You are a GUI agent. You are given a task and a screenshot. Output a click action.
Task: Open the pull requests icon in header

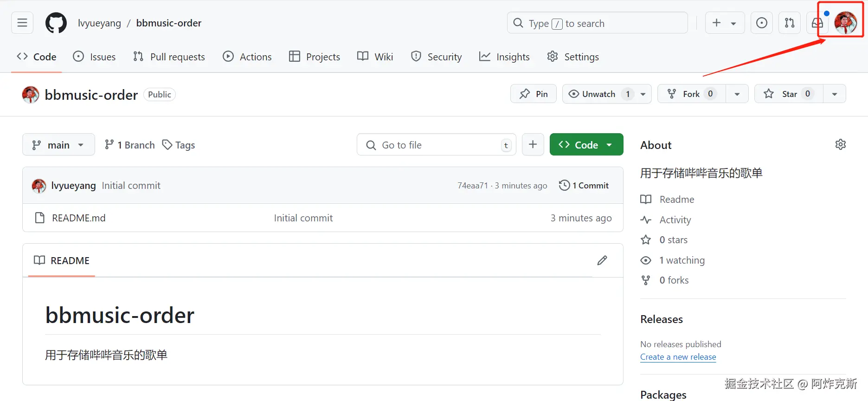point(790,23)
